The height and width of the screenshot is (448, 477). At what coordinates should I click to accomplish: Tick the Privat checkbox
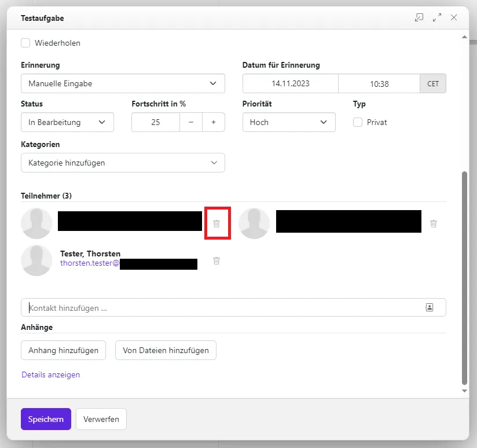point(358,122)
